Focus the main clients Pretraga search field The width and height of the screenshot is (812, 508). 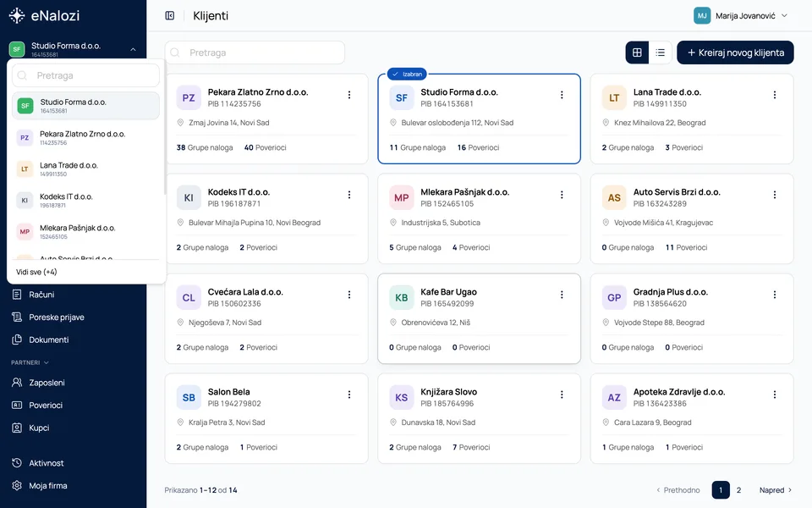(x=255, y=52)
